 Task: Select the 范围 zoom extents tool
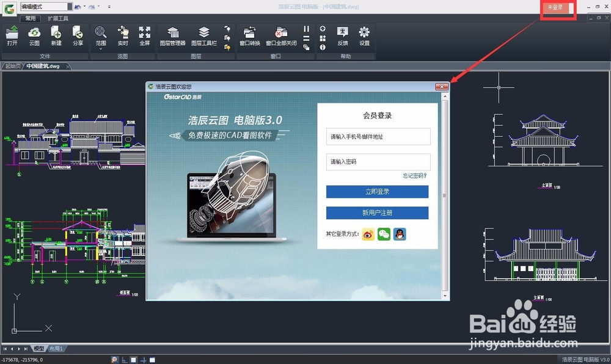pos(101,36)
